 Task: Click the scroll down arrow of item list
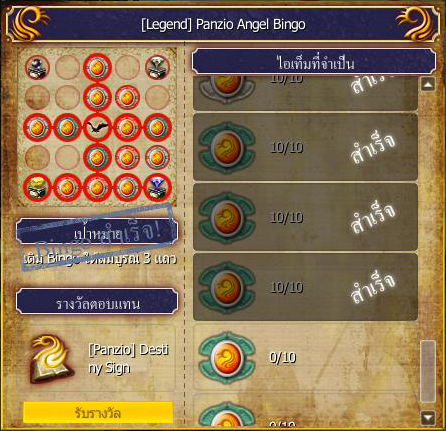[x=428, y=418]
